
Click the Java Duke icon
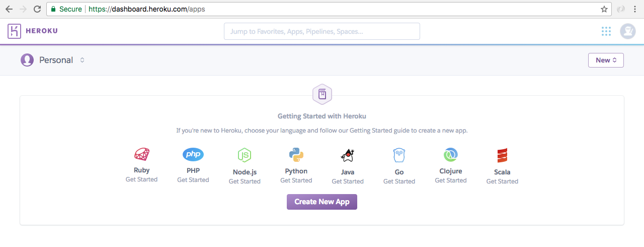[348, 155]
